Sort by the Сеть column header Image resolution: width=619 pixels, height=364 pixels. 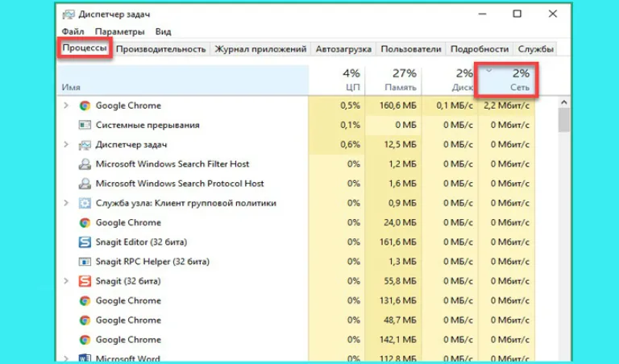pyautogui.click(x=506, y=80)
